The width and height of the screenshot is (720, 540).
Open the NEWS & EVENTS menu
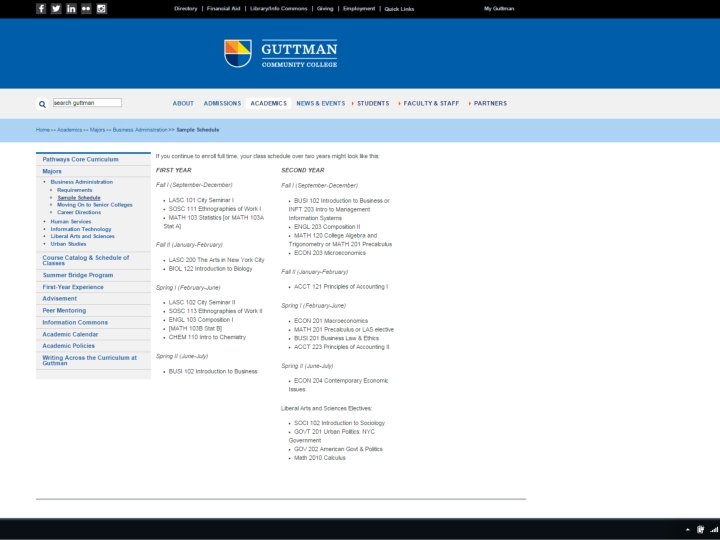(321, 103)
